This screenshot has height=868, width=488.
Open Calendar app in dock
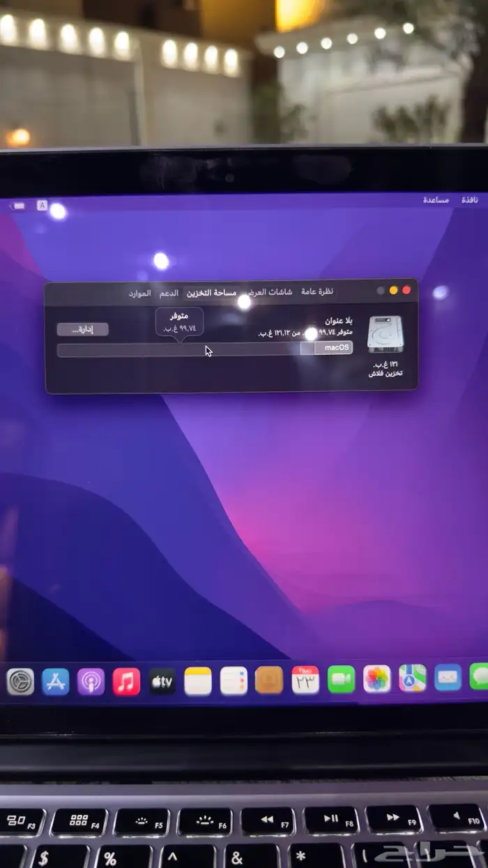[305, 680]
